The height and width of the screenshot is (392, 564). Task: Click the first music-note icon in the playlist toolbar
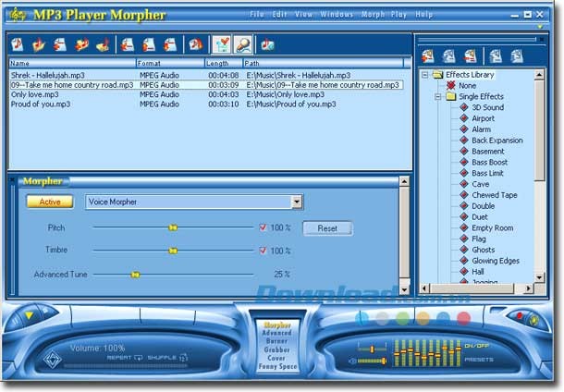tap(18, 43)
